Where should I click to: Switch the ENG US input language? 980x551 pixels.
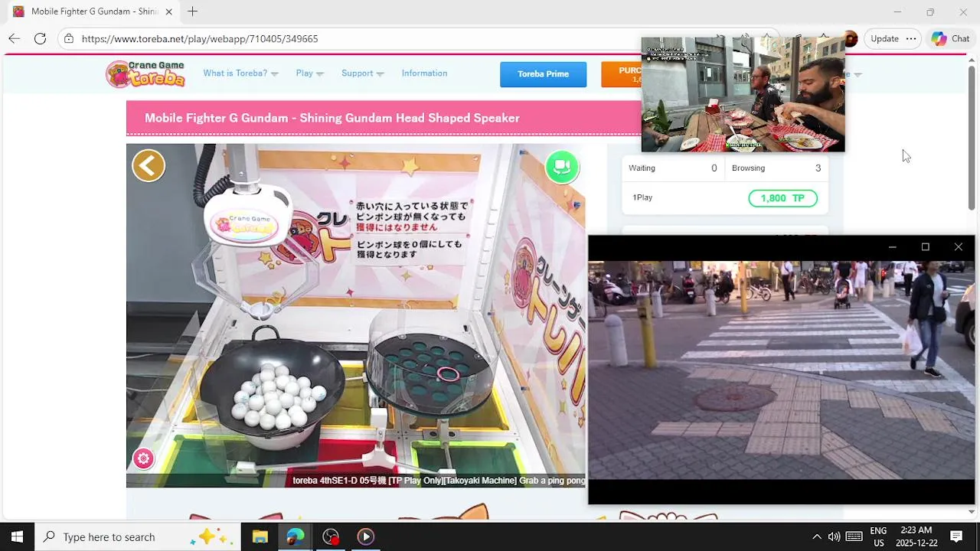click(x=878, y=536)
